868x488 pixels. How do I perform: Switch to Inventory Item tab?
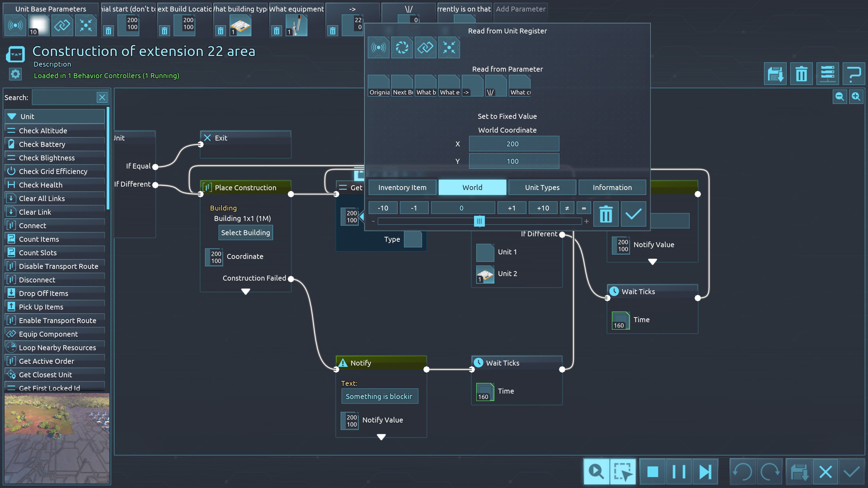pos(402,187)
